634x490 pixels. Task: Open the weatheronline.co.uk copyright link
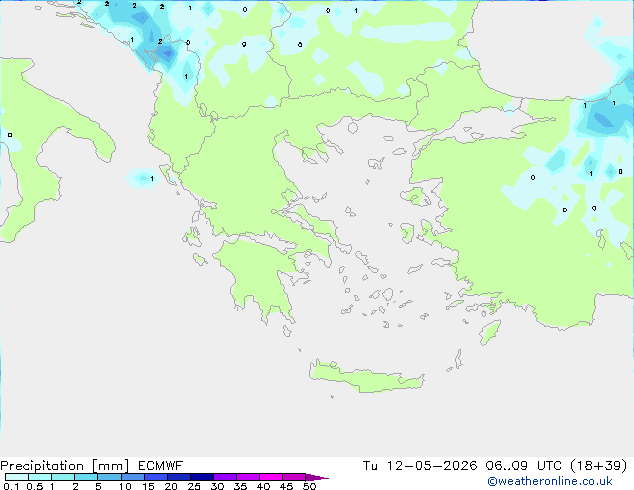[550, 481]
